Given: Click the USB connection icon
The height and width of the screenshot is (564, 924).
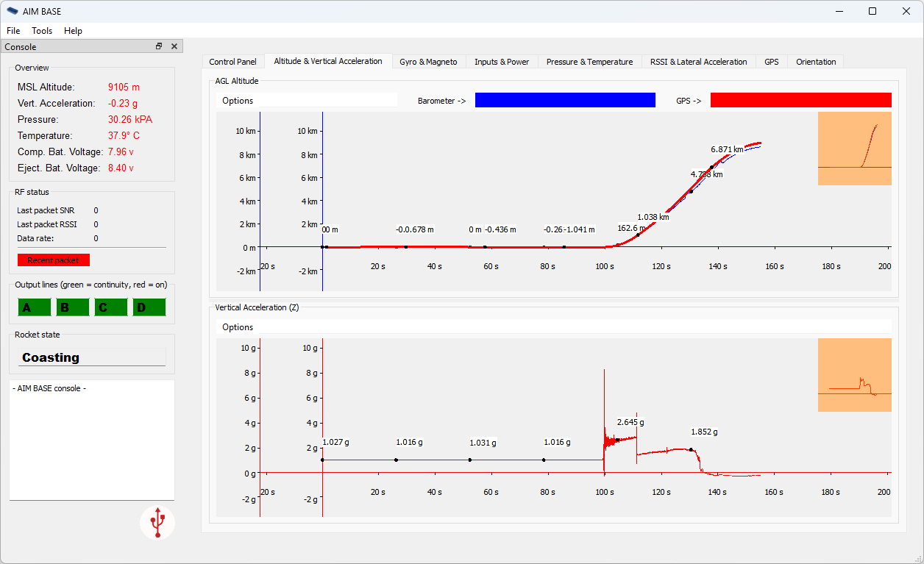Looking at the screenshot, I should tap(157, 522).
